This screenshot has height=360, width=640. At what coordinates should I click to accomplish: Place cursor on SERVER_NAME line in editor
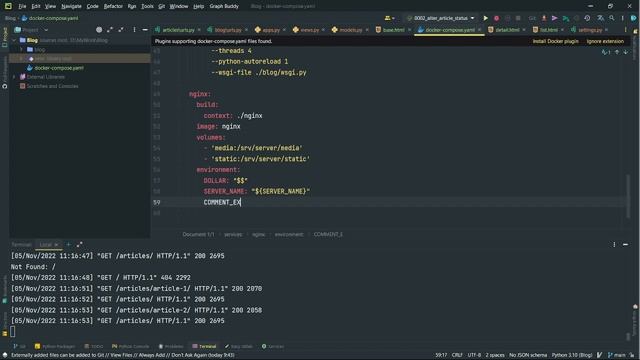tap(257, 191)
